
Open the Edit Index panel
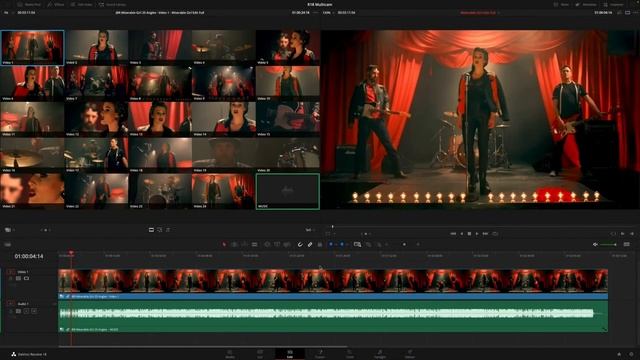tap(82, 4)
